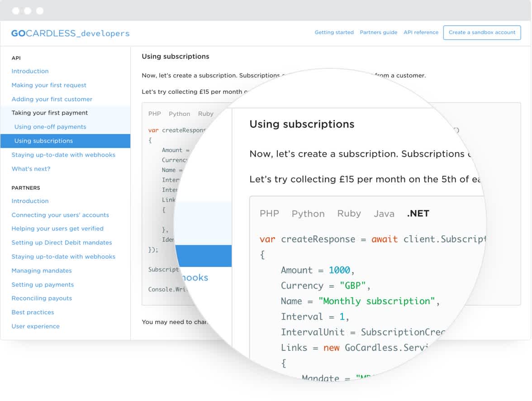532x401 pixels.
Task: Click the "Monthly subscription" string
Action: click(x=376, y=301)
